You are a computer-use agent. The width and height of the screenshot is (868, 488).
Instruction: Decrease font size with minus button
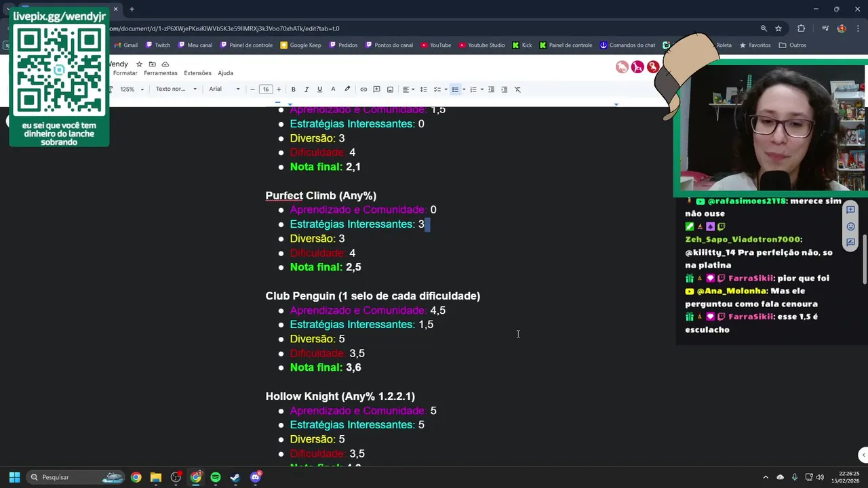252,89
